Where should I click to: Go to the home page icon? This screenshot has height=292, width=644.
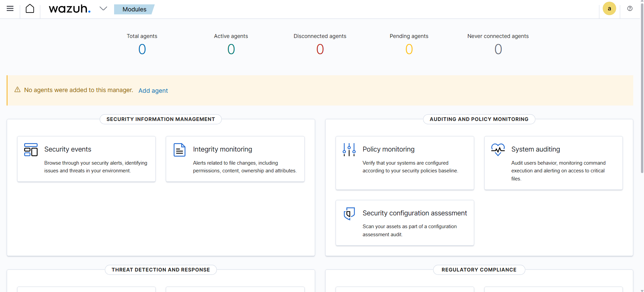pos(30,9)
